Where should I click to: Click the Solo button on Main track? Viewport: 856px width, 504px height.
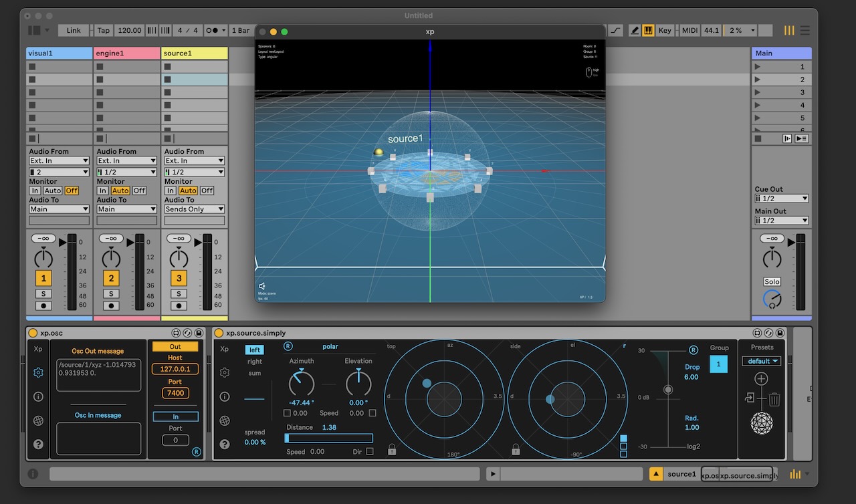coord(772,281)
